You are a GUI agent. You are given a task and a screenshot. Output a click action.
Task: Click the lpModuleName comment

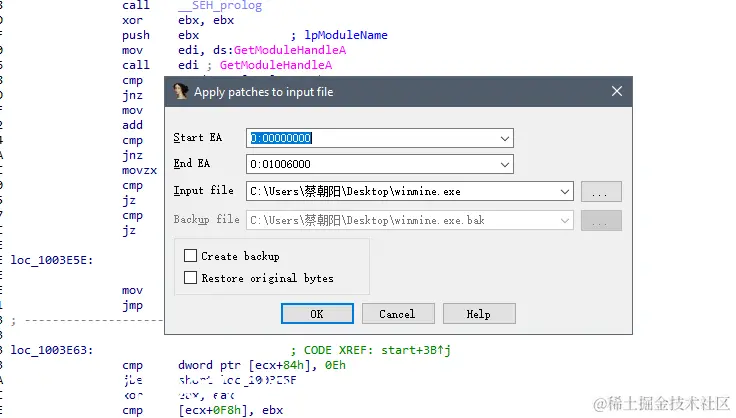pyautogui.click(x=346, y=35)
